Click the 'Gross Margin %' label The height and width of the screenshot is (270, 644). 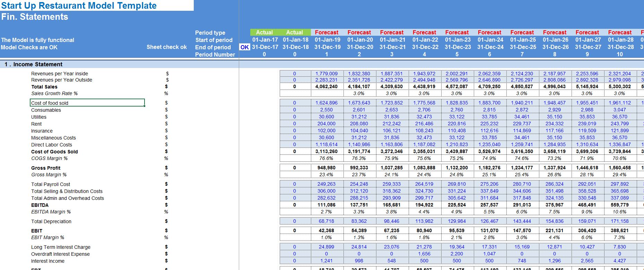pos(49,175)
